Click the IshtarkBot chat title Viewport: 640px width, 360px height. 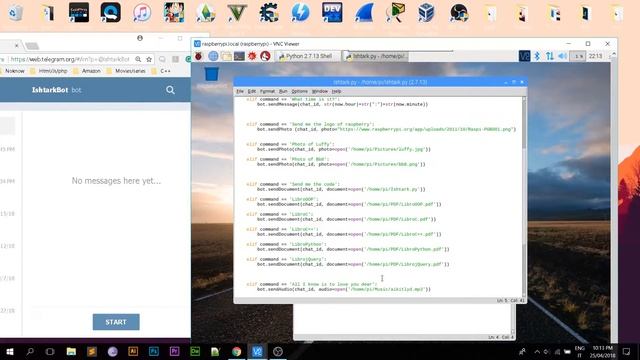[x=50, y=90]
